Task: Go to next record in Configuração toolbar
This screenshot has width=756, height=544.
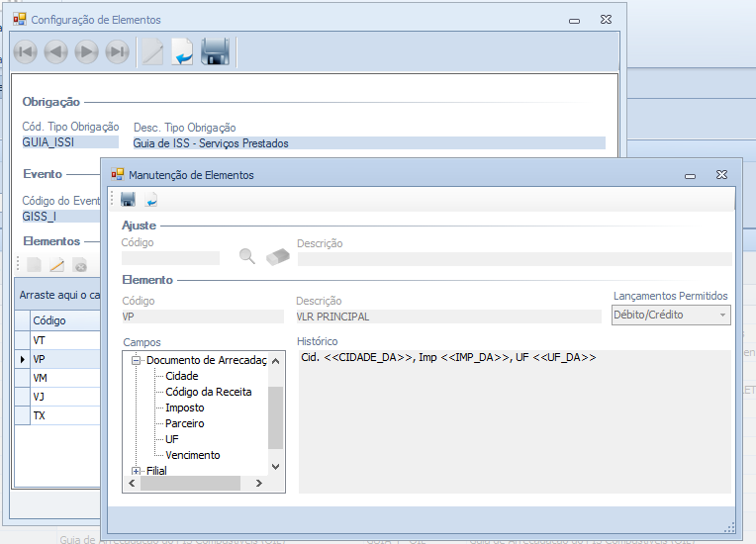Action: tap(87, 51)
